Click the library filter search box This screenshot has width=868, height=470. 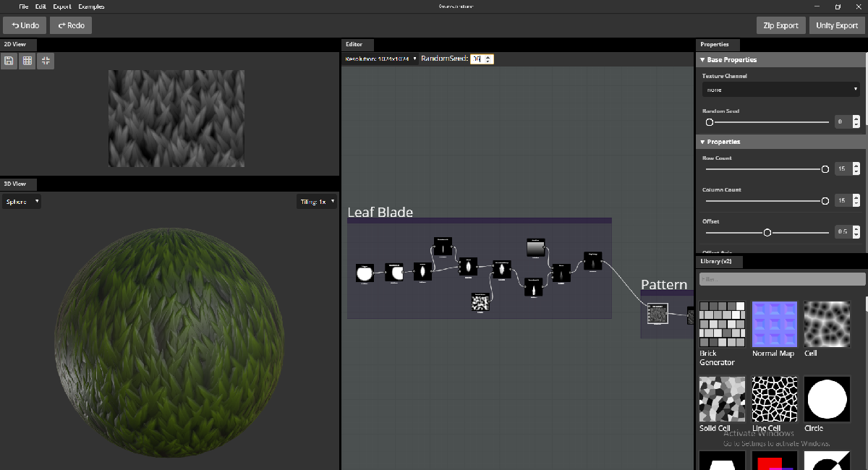[x=781, y=278]
